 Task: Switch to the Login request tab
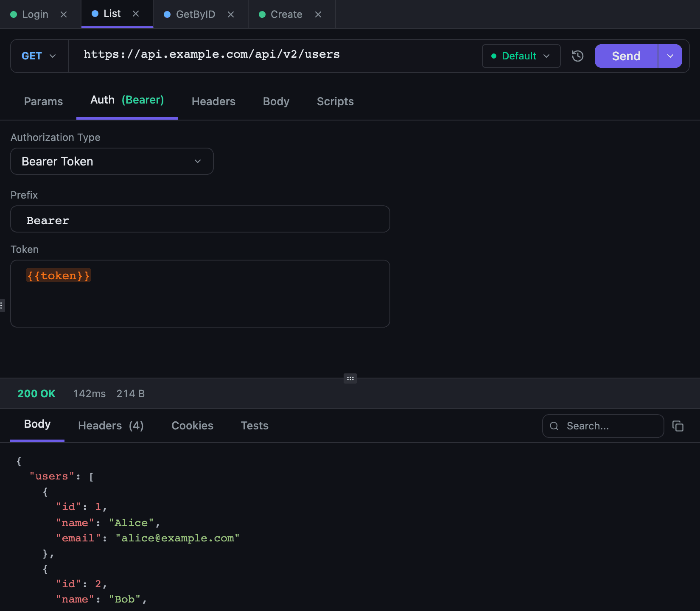pyautogui.click(x=35, y=14)
